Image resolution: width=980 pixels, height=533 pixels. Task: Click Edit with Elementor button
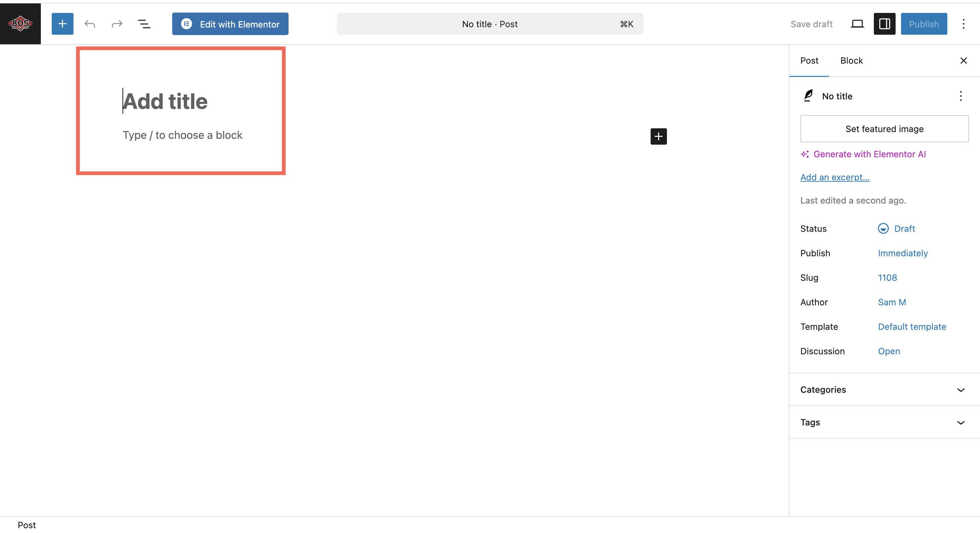230,24
